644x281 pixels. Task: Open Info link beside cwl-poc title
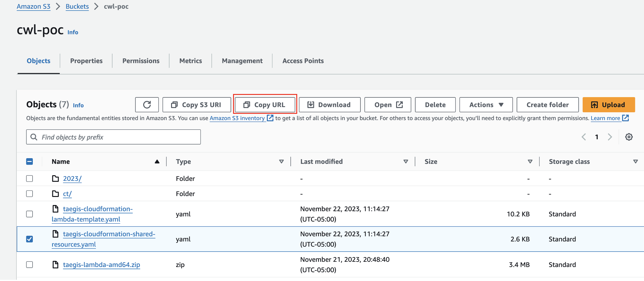pos(73,32)
